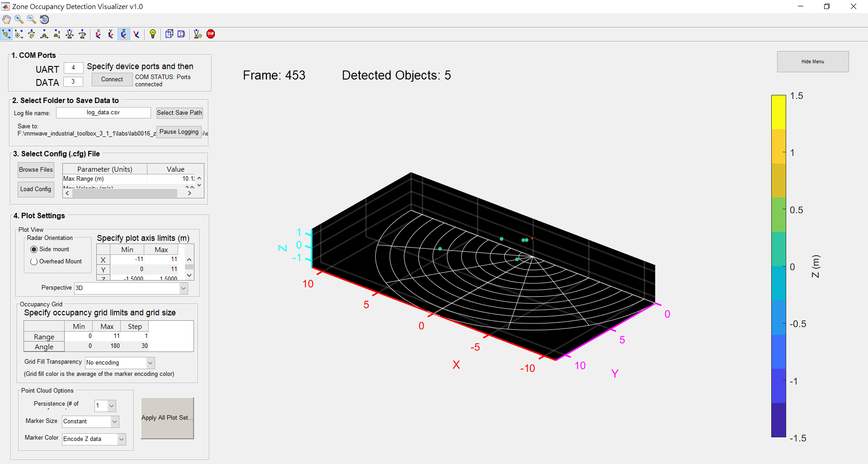Activate the Zoom Out magnifier tool

pyautogui.click(x=32, y=19)
